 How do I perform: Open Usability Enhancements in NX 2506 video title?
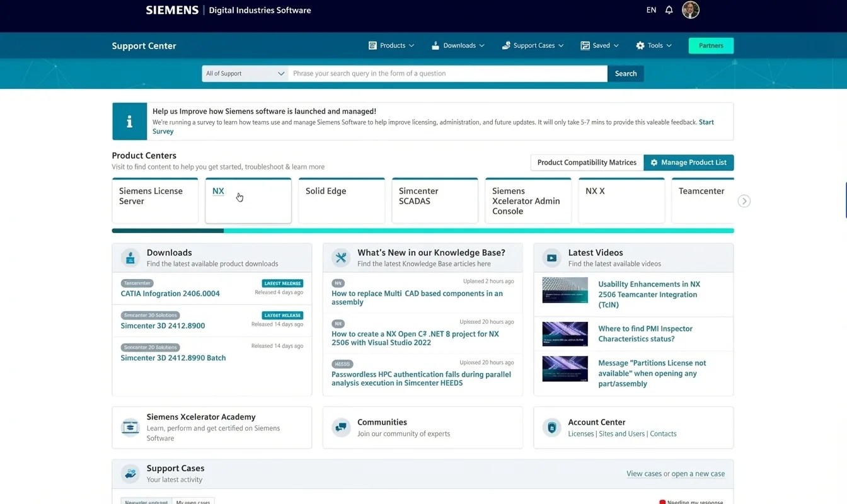[649, 294]
